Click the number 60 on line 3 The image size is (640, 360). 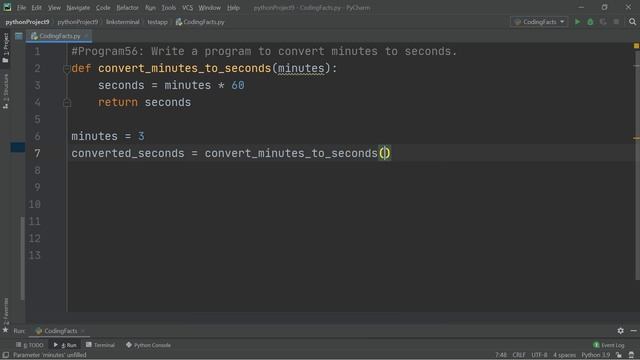[238, 85]
